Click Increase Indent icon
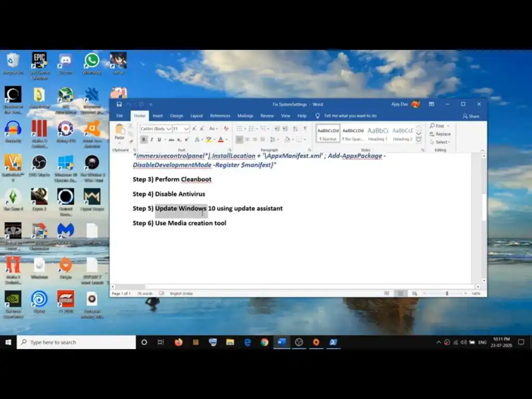Viewport: 532px width, 399px height. [285, 129]
